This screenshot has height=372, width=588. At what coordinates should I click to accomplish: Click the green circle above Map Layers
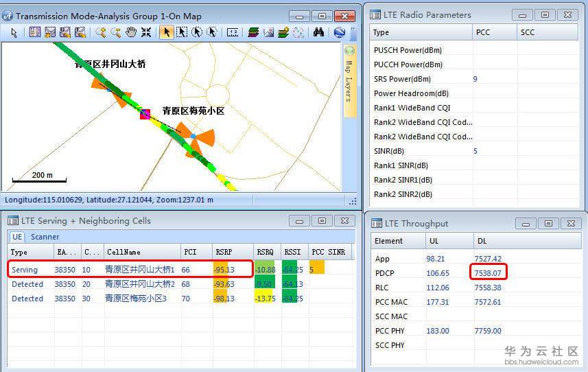pos(349,50)
